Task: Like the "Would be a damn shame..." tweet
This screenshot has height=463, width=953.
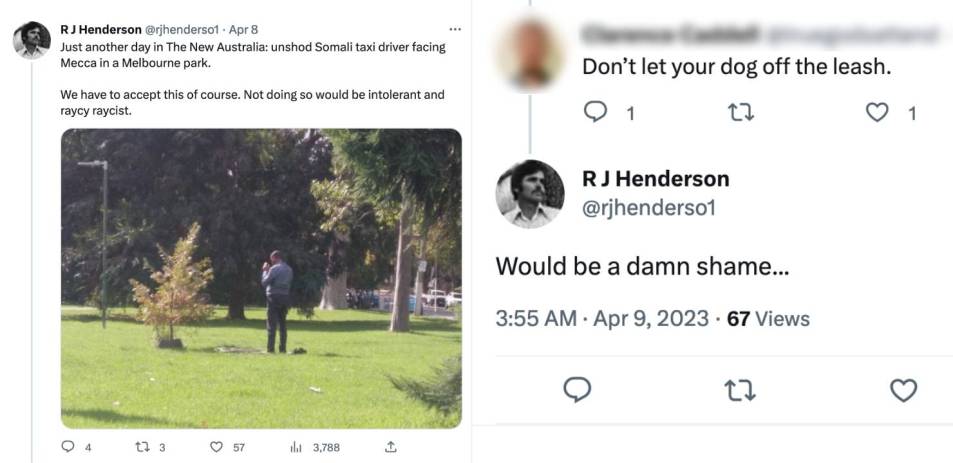Action: pos(903,389)
